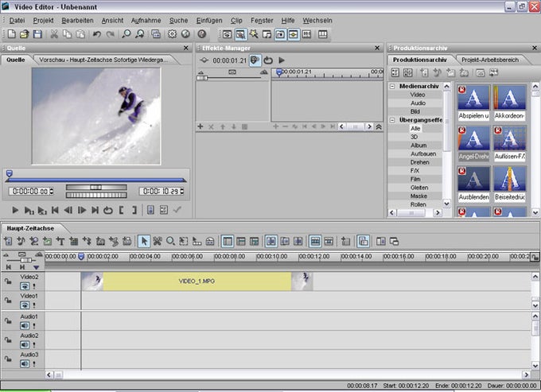Click the double-chevron collapse in Effekte-Manager
541x392 pixels.
(379, 126)
